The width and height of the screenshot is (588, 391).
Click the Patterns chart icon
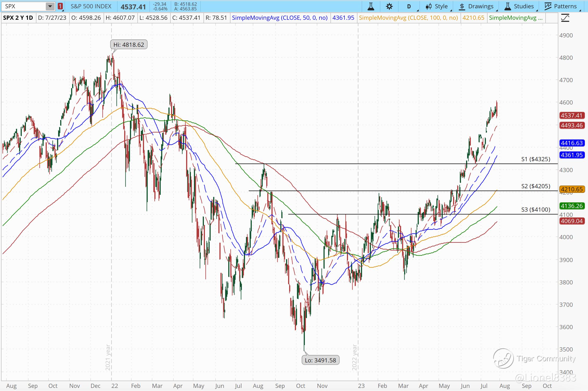tap(548, 6)
